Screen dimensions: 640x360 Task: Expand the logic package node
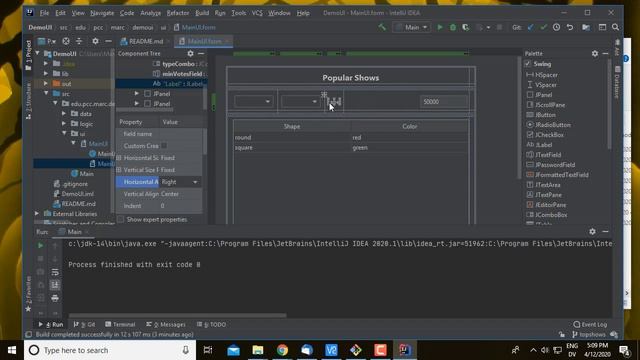[x=64, y=124]
